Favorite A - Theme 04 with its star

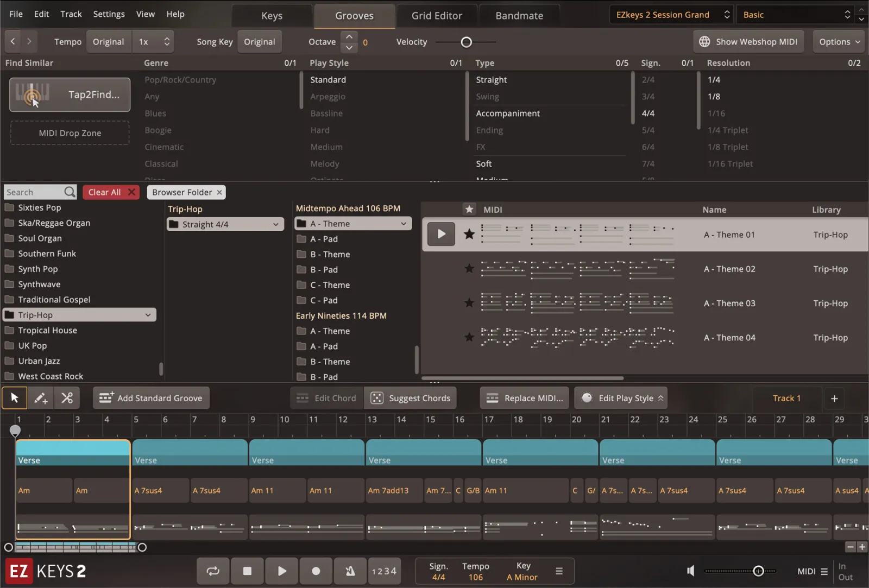469,337
